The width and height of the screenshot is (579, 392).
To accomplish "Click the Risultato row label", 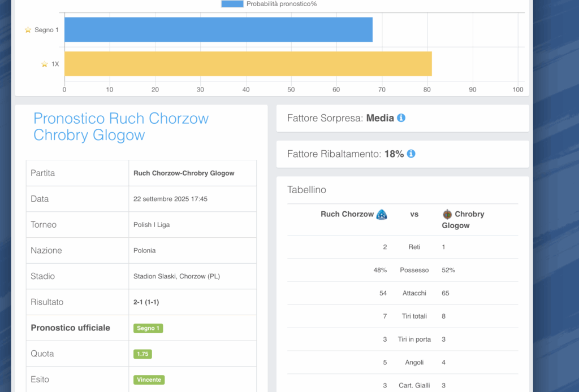I will click(47, 302).
